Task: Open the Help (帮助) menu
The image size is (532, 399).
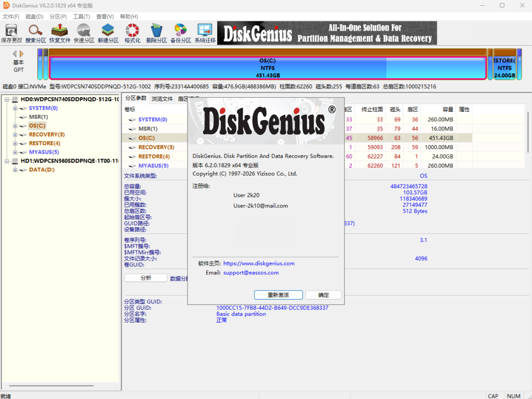Action: point(129,17)
